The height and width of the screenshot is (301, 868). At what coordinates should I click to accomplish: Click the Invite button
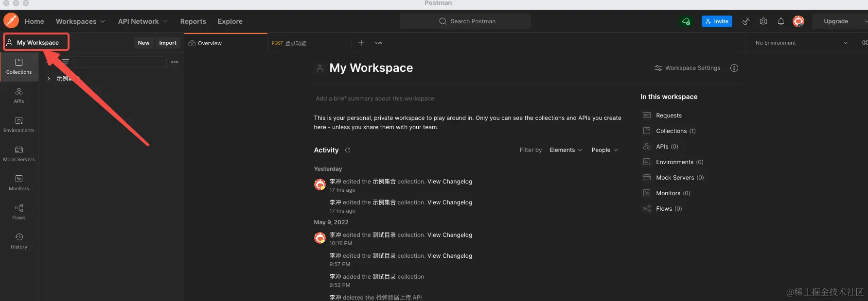[717, 21]
